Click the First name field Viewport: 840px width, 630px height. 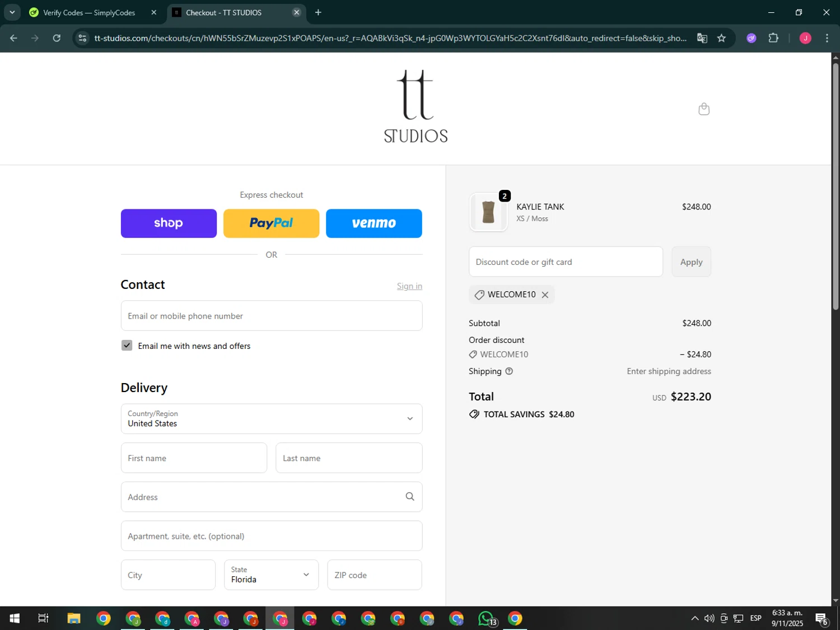194,458
